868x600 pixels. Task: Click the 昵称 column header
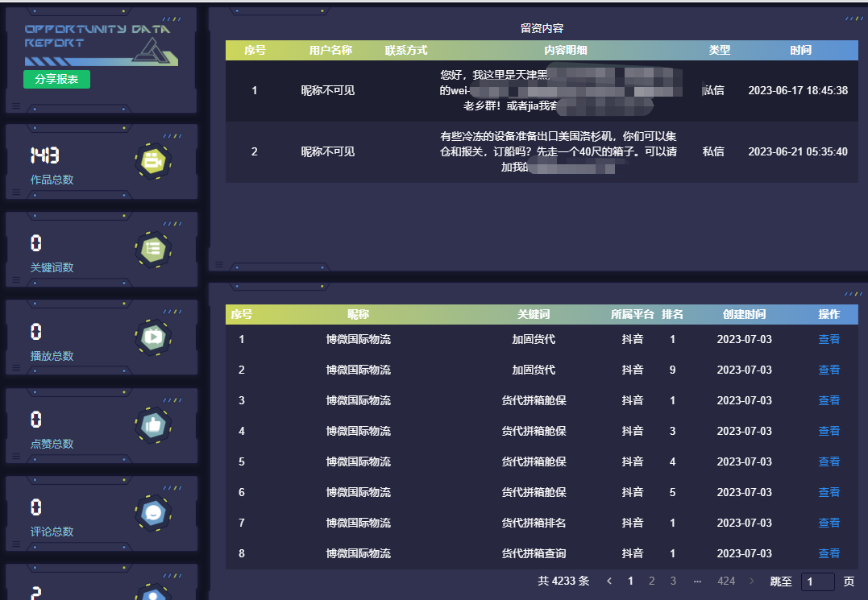coord(358,315)
